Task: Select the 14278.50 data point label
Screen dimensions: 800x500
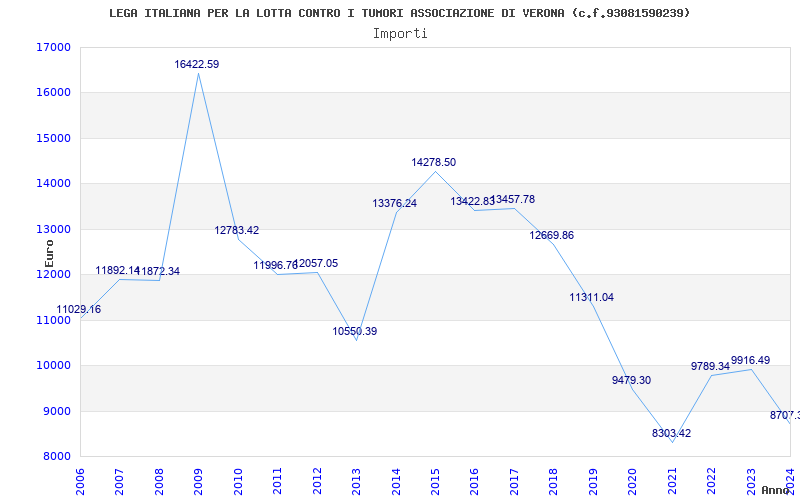Action: (x=434, y=162)
